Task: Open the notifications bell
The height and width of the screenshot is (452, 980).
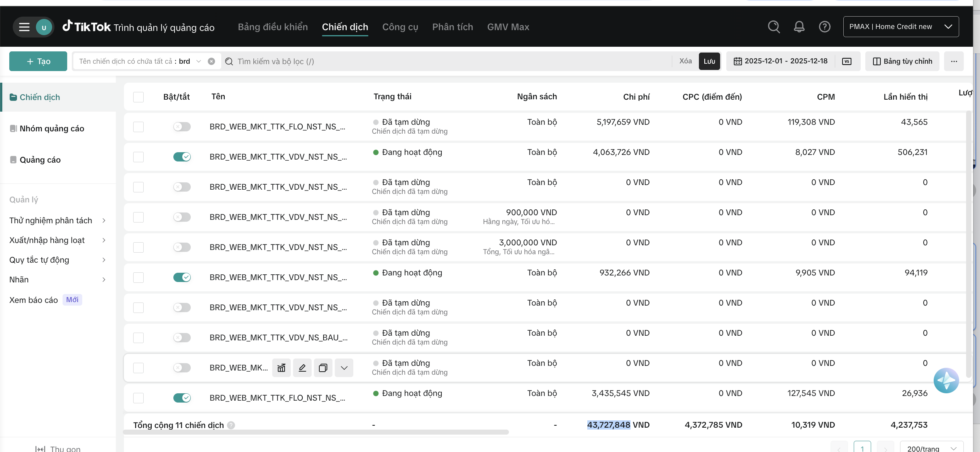Action: [x=799, y=27]
